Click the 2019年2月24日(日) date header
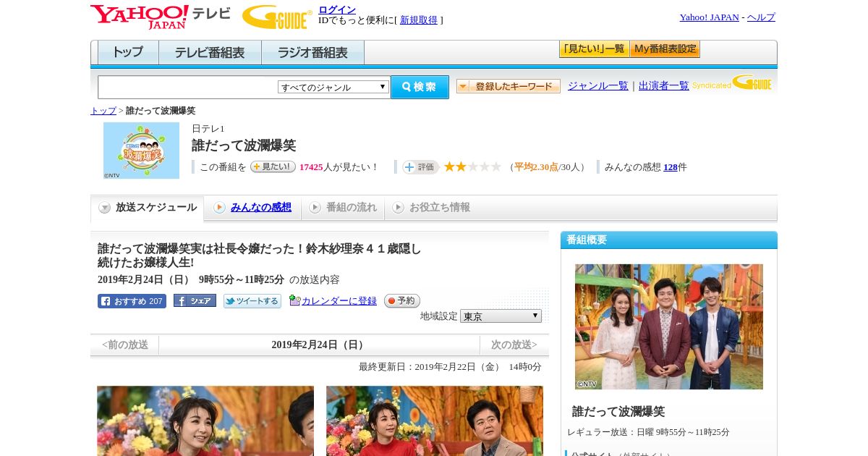Viewport: 868px width, 456px height. pos(320,345)
